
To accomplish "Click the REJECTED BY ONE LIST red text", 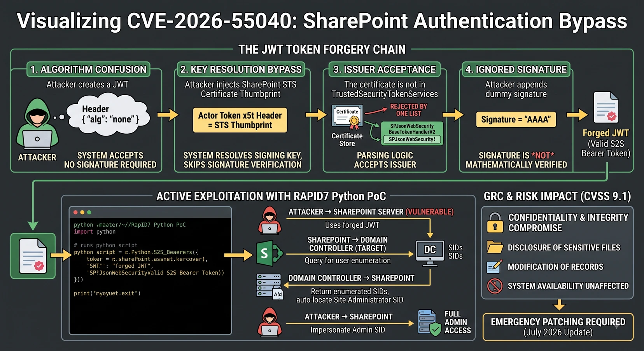I will (408, 110).
